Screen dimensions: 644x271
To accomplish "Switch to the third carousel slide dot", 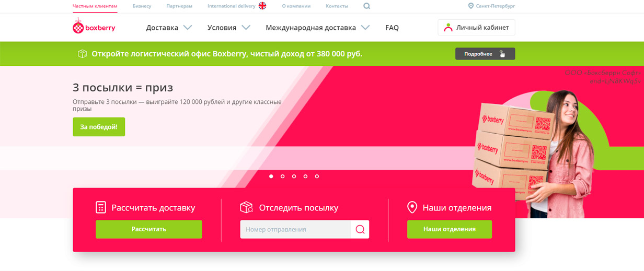I will coord(294,176).
